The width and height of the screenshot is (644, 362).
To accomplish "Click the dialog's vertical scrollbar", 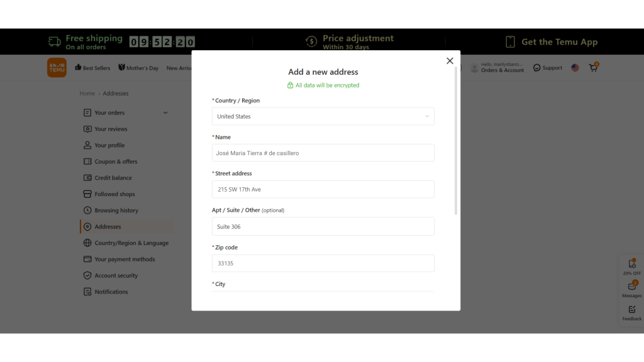I will 456,141.
